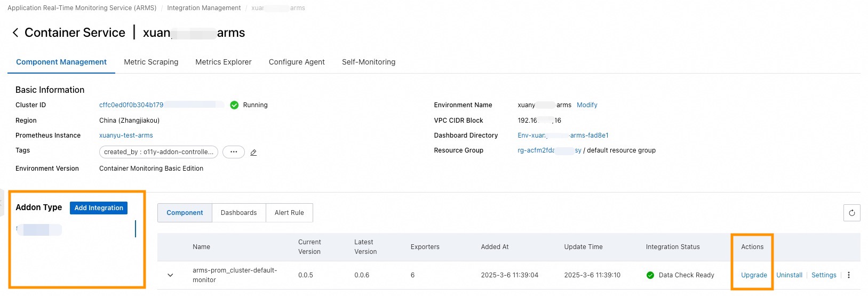868x296 pixels.
Task: Go to the Configure Agent tab
Action: [297, 62]
